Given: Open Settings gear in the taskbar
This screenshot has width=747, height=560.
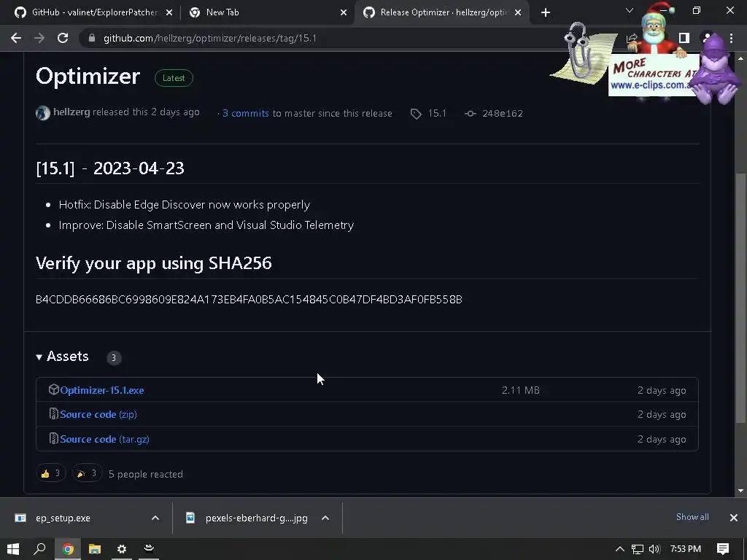Looking at the screenshot, I should [122, 549].
